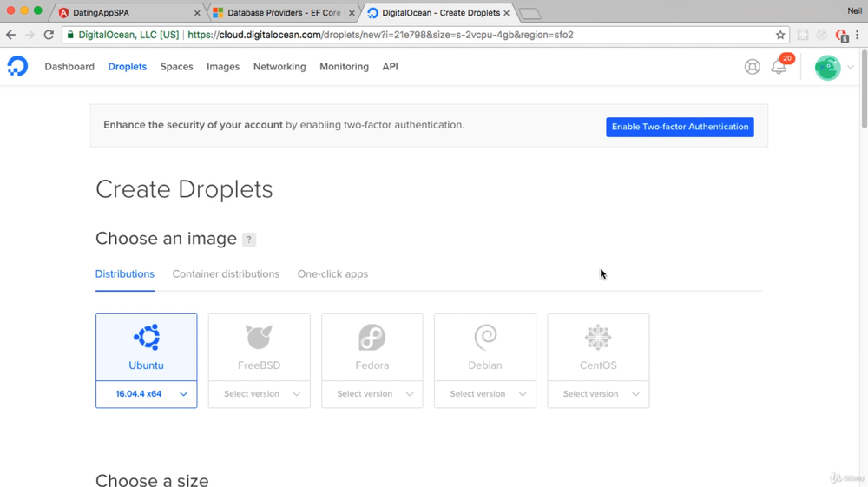Switch to One-click apps tab
The width and height of the screenshot is (868, 487).
[x=332, y=274]
